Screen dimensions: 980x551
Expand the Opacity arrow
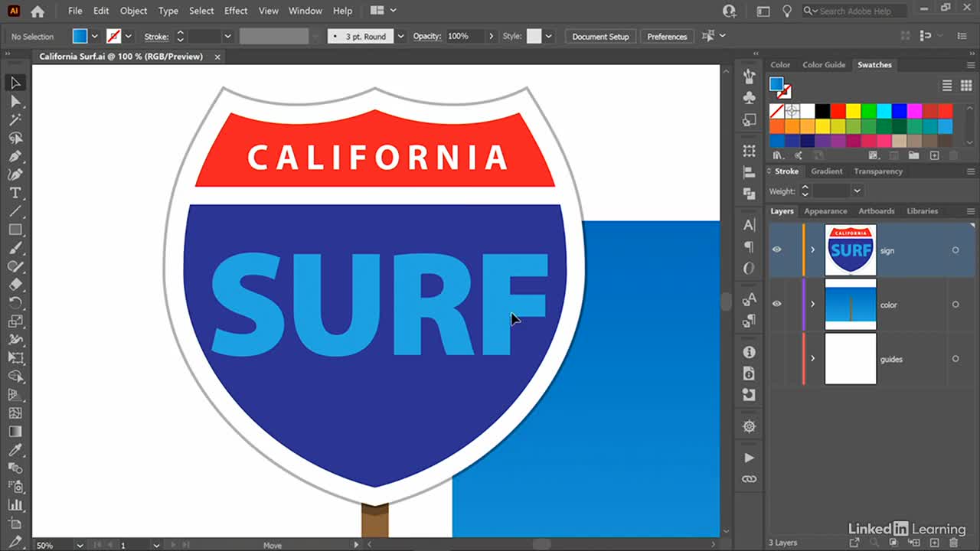point(492,36)
